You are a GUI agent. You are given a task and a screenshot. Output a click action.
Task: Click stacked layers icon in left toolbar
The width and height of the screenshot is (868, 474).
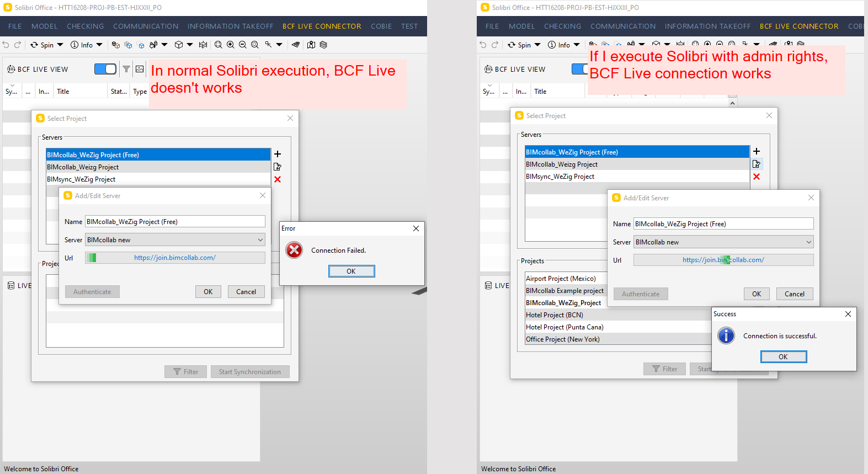[x=323, y=45]
